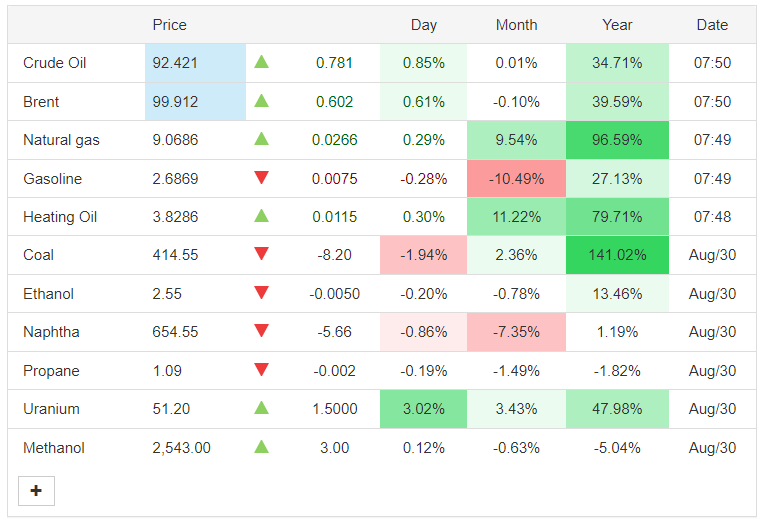The height and width of the screenshot is (522, 766).
Task: Click the green up arrow in Uranium row
Action: click(261, 408)
